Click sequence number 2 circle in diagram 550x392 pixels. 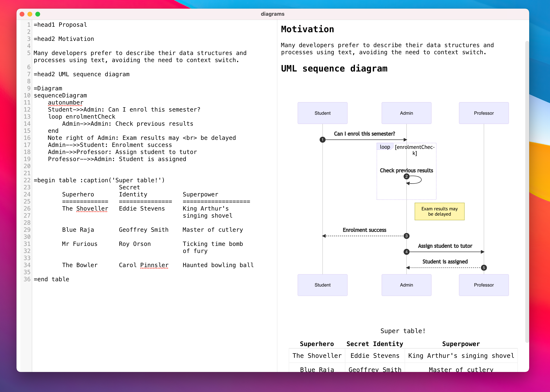pos(406,176)
